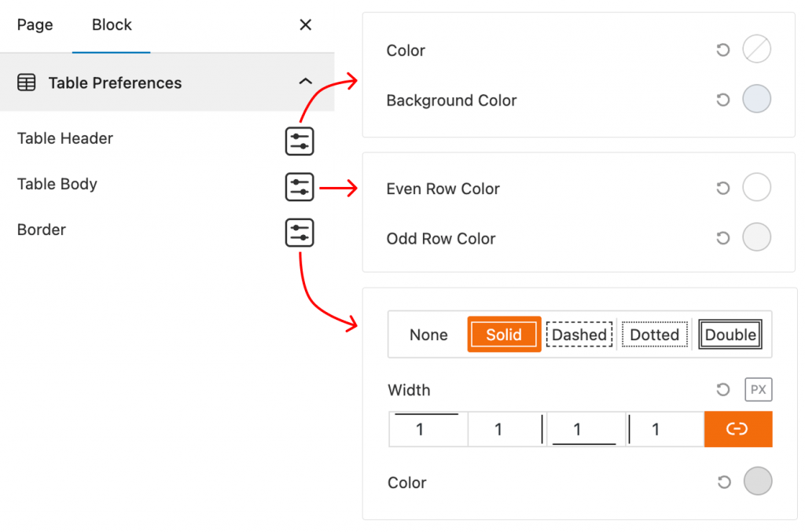This screenshot has width=805, height=532.
Task: Reset the header Color value
Action: [722, 50]
